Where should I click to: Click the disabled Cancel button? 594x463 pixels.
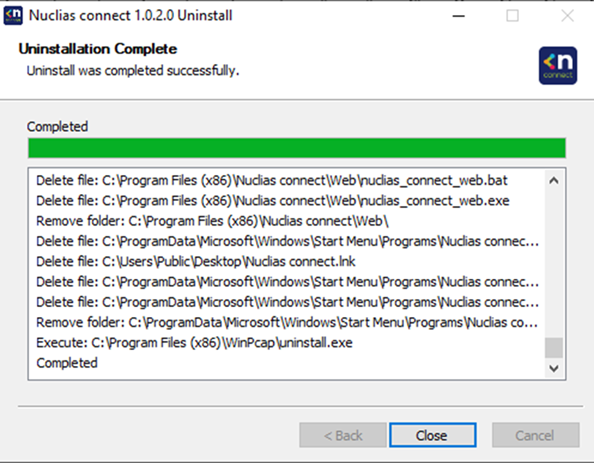[x=535, y=435]
